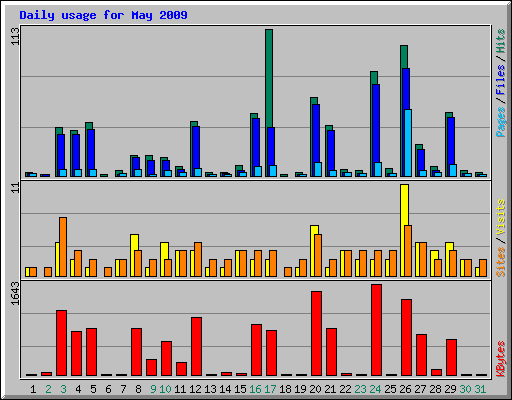Click the orange sites bar for day 12
Viewport: 512px width, 400px height.
[198, 259]
